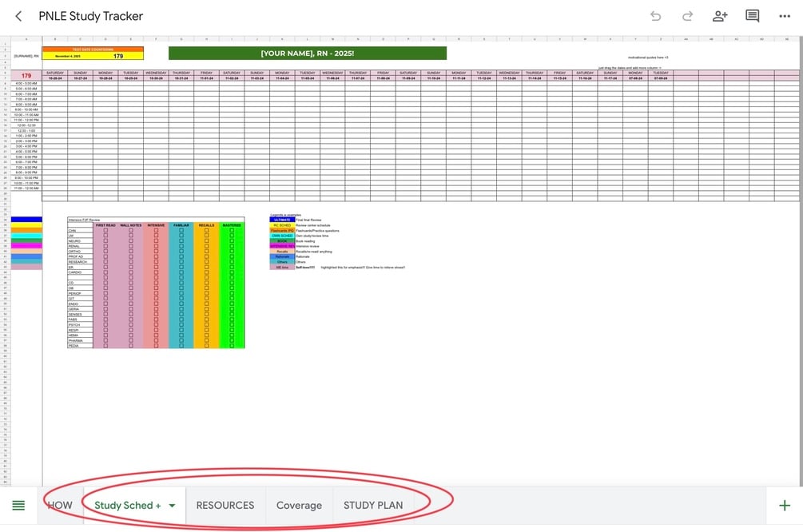Check the PEDIA First Read checkbox
Screen dimensions: 803x532
coord(105,346)
